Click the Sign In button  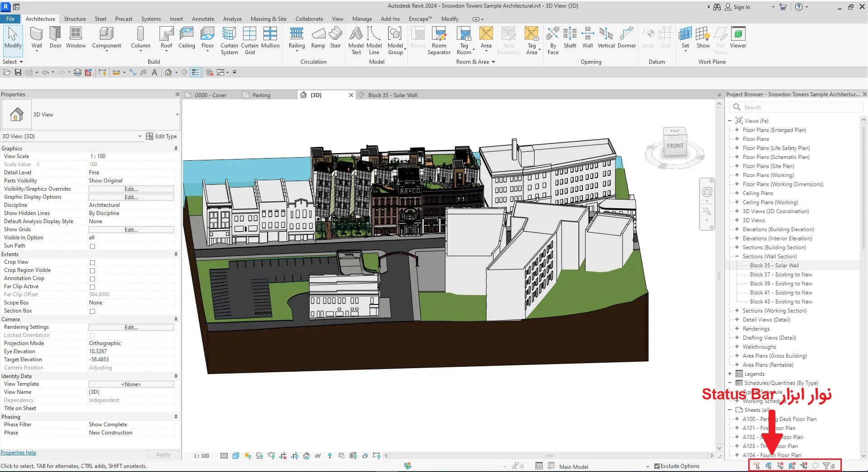point(737,7)
